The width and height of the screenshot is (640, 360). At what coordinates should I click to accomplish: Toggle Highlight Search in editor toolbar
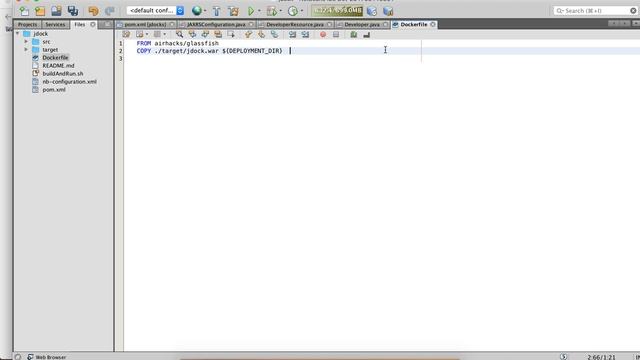pyautogui.click(x=218, y=35)
